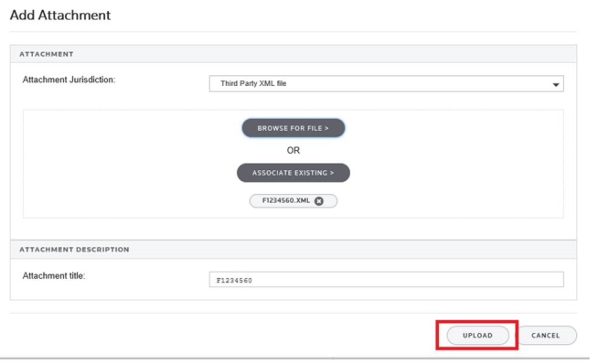This screenshot has width=598, height=364.
Task: Click the OR text between the buttons
Action: coord(294,150)
